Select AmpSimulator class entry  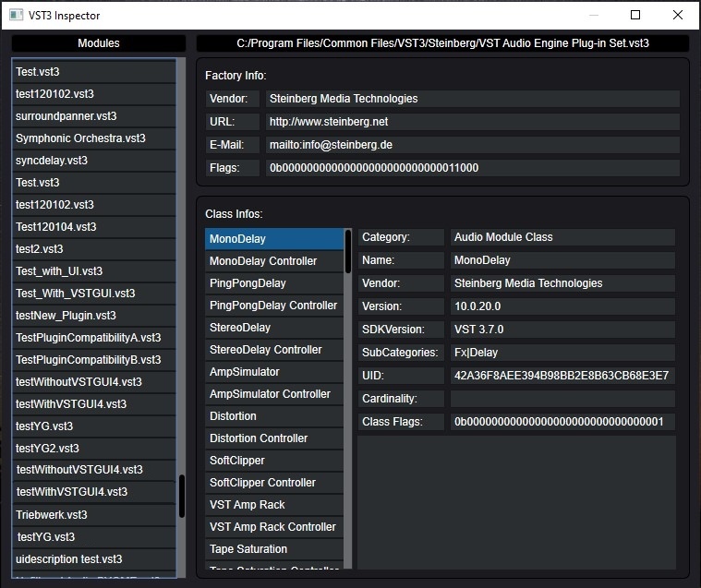pyautogui.click(x=274, y=372)
